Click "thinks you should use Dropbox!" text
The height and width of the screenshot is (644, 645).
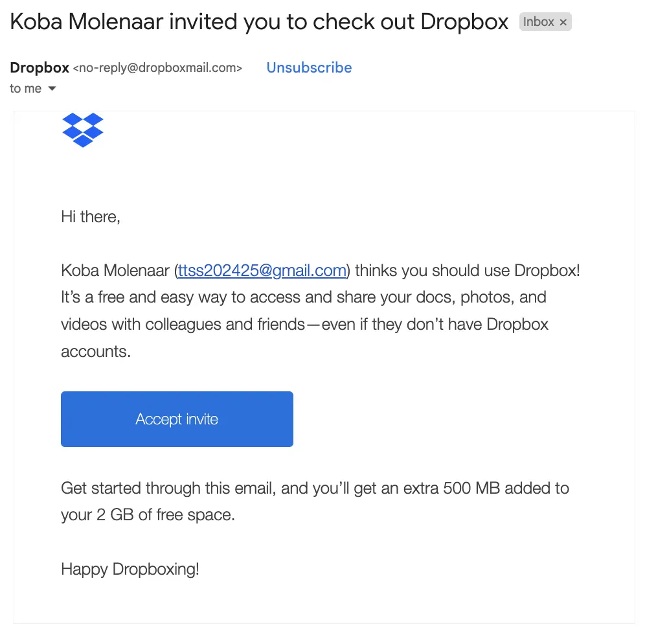(468, 270)
